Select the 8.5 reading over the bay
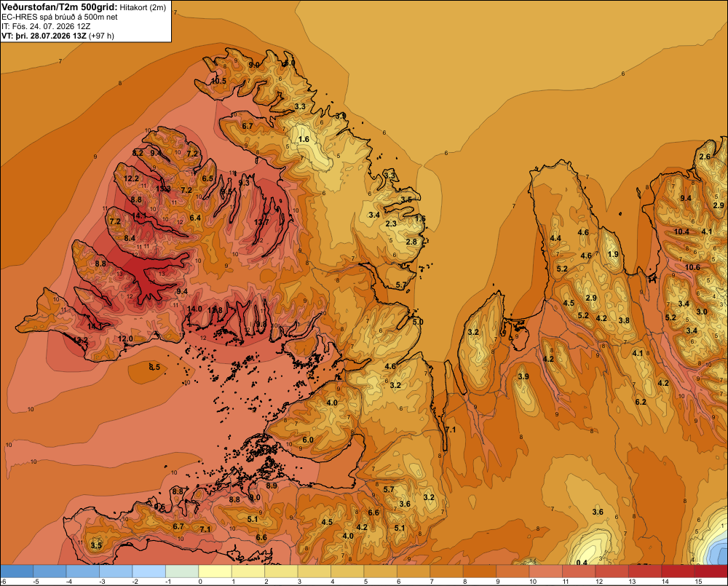Screen dimensions: 728x586 [x=154, y=368]
